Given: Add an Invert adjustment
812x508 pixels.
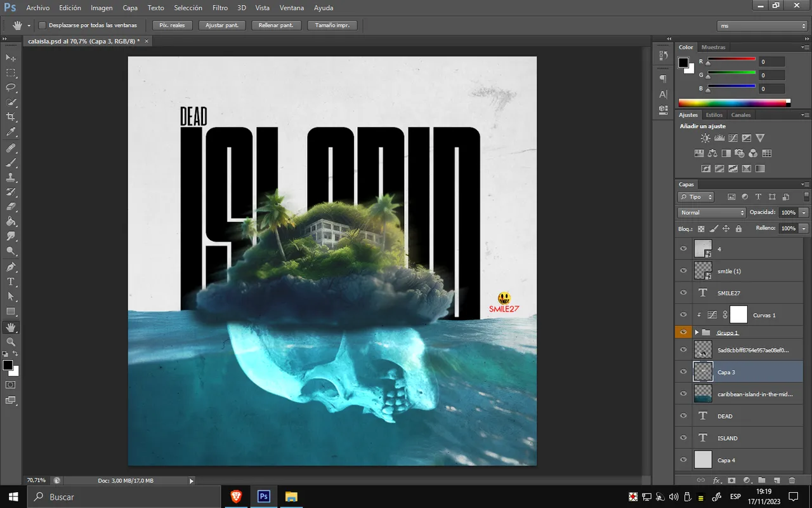Looking at the screenshot, I should click(705, 169).
